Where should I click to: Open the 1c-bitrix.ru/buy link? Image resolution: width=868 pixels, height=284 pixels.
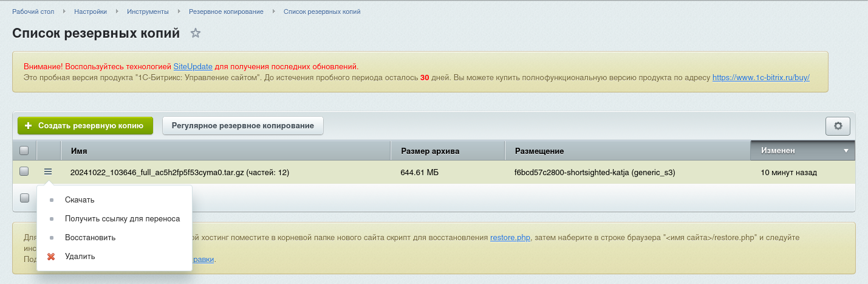coord(760,78)
